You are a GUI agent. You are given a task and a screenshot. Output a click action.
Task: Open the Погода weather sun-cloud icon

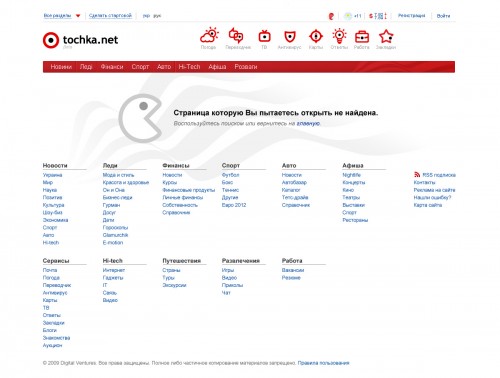pos(209,35)
